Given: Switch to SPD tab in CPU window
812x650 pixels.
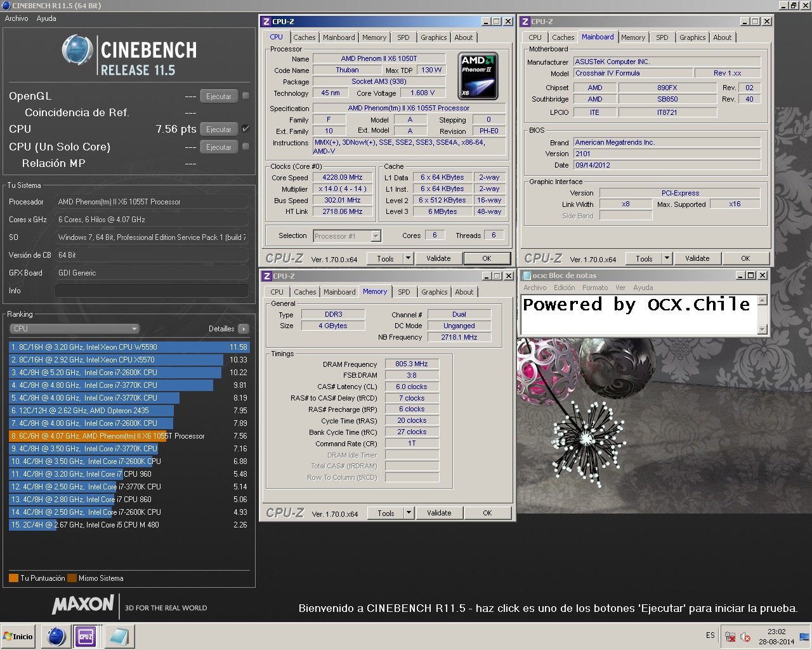Looking at the screenshot, I should coord(403,37).
